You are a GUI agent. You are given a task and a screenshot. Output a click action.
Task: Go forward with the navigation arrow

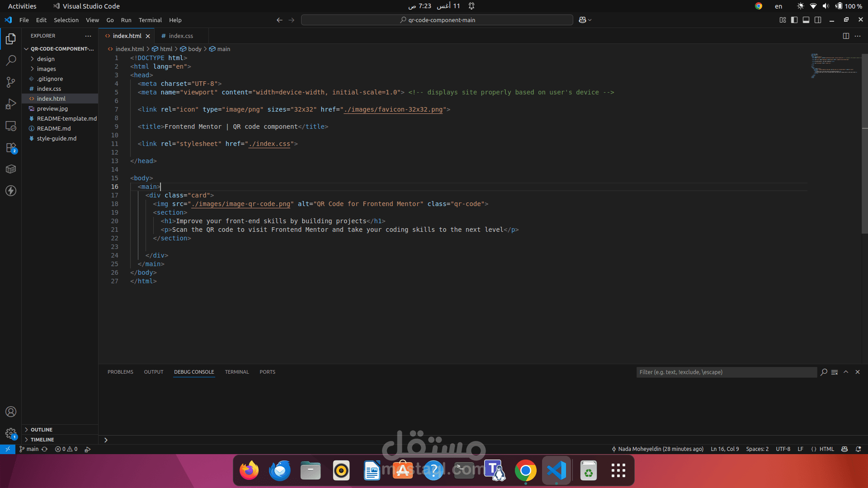point(292,20)
